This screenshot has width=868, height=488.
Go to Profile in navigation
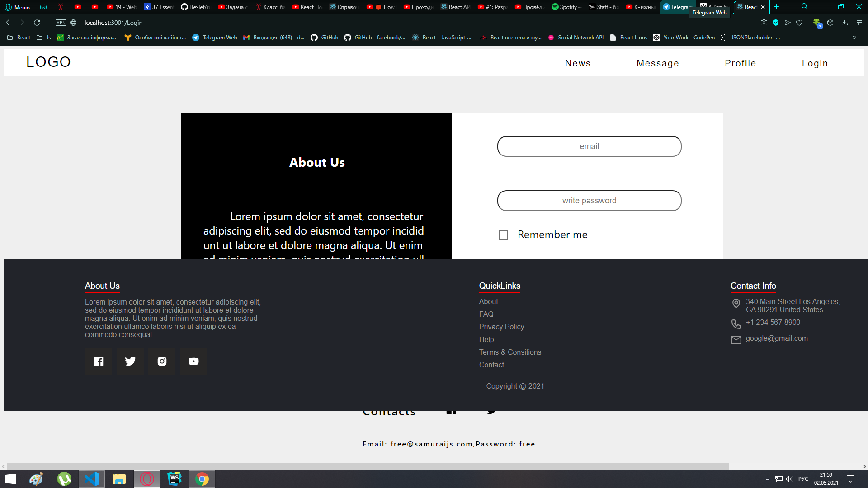pos(741,63)
